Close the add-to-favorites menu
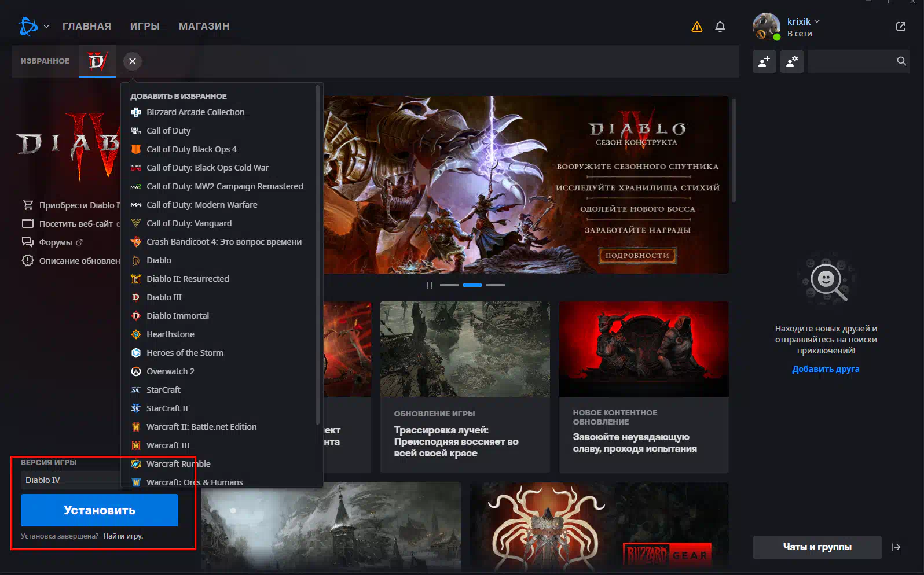Image resolution: width=924 pixels, height=575 pixels. 133,61
